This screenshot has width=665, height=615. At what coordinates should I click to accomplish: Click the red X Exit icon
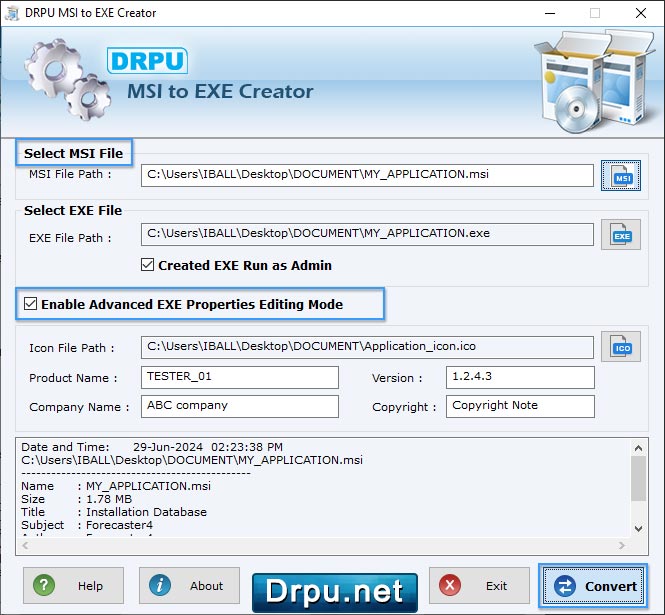[450, 585]
